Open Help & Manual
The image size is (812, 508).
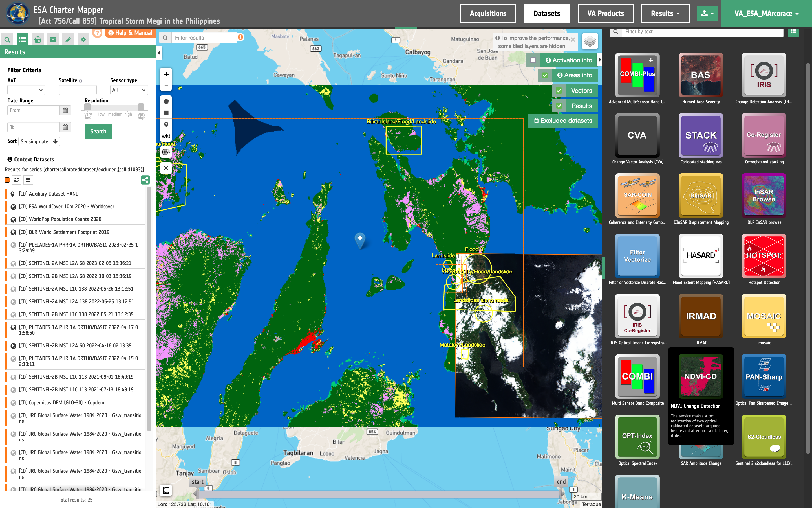click(130, 33)
